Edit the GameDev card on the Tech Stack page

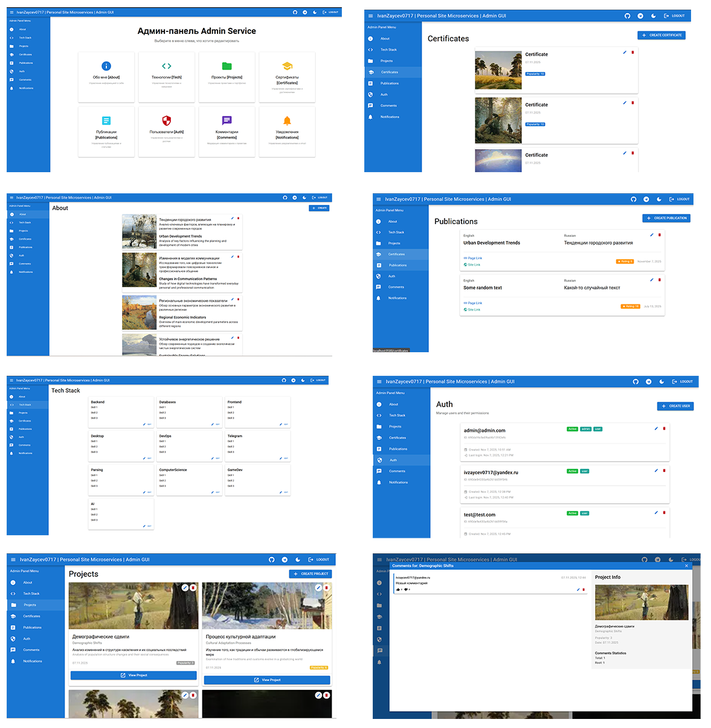[285, 492]
